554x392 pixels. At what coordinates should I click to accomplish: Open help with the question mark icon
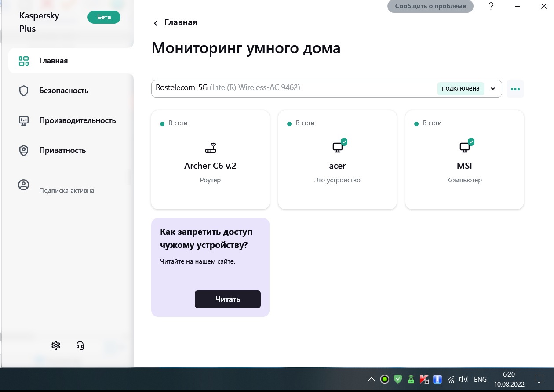(491, 6)
